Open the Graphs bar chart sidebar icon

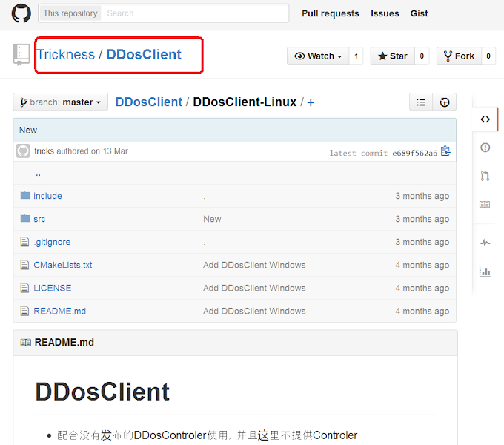click(485, 271)
